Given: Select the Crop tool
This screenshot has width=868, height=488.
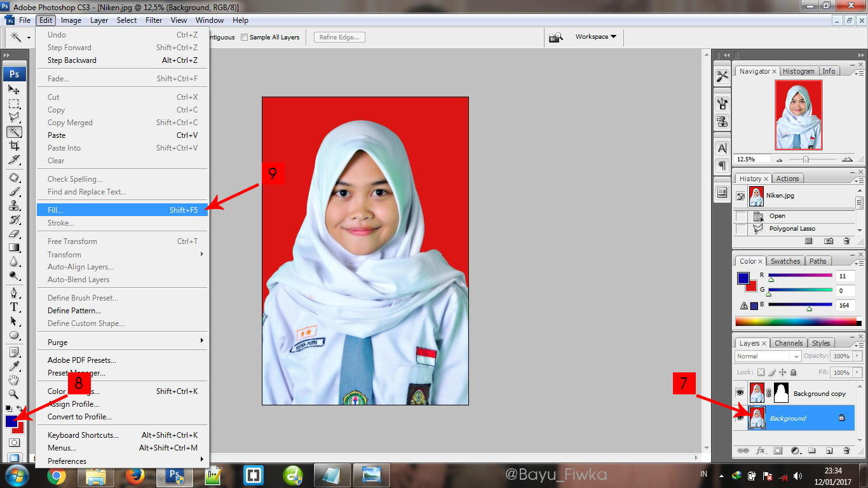Looking at the screenshot, I should coord(14,146).
